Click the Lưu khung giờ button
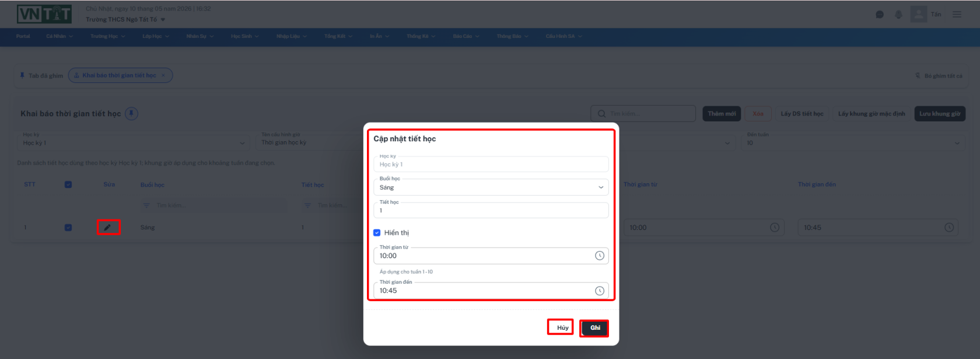This screenshot has height=359, width=980. 940,114
